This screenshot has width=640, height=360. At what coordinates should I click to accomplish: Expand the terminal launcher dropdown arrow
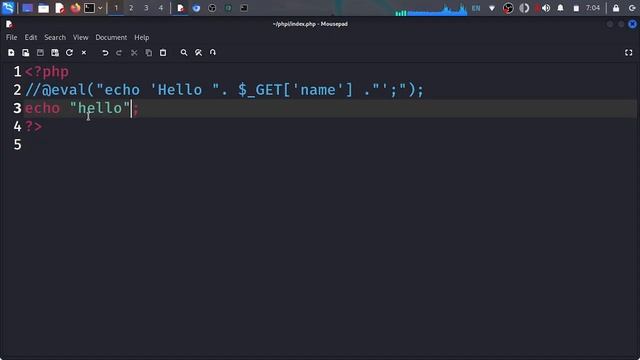click(100, 8)
